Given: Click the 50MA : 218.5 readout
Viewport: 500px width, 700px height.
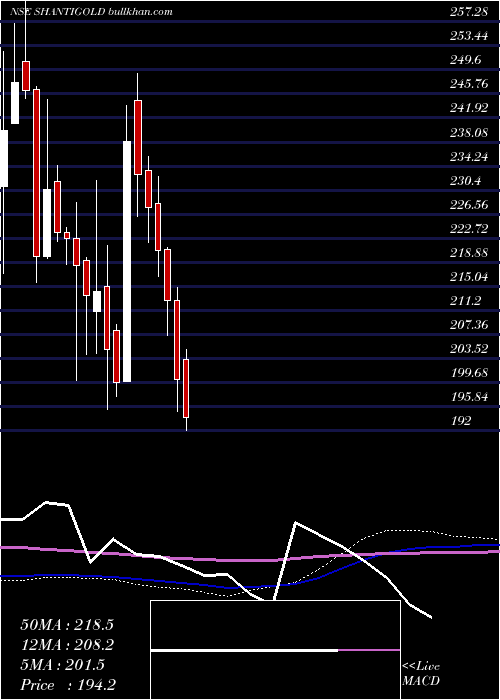Looking at the screenshot, I should (67, 624).
